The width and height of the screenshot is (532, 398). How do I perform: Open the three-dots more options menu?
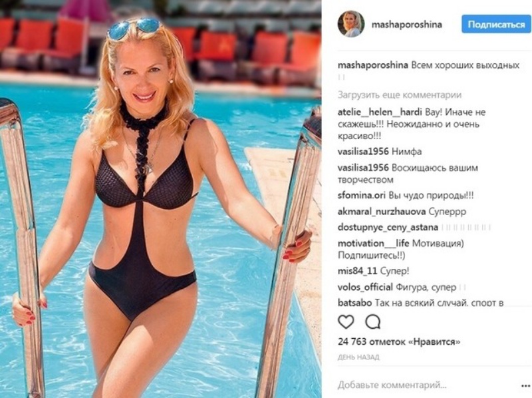tap(525, 386)
